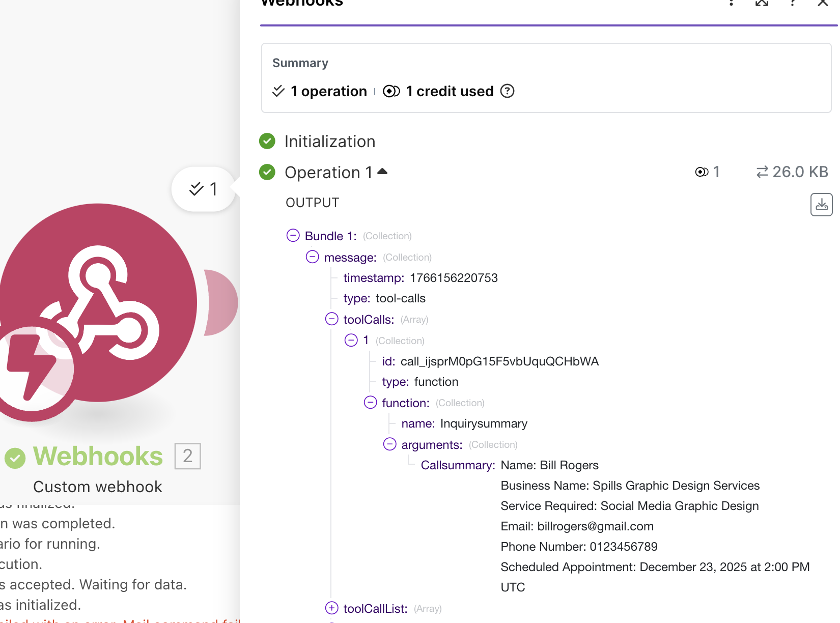
Task: Open the operations count bubble above Webhooks
Action: tap(204, 189)
